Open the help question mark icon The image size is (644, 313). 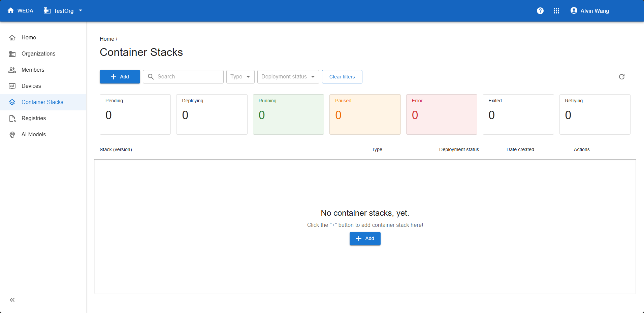click(x=540, y=11)
